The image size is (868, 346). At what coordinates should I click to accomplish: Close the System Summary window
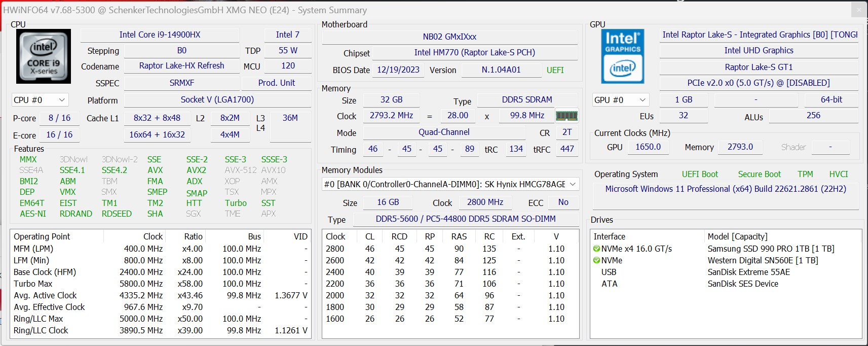[859, 9]
